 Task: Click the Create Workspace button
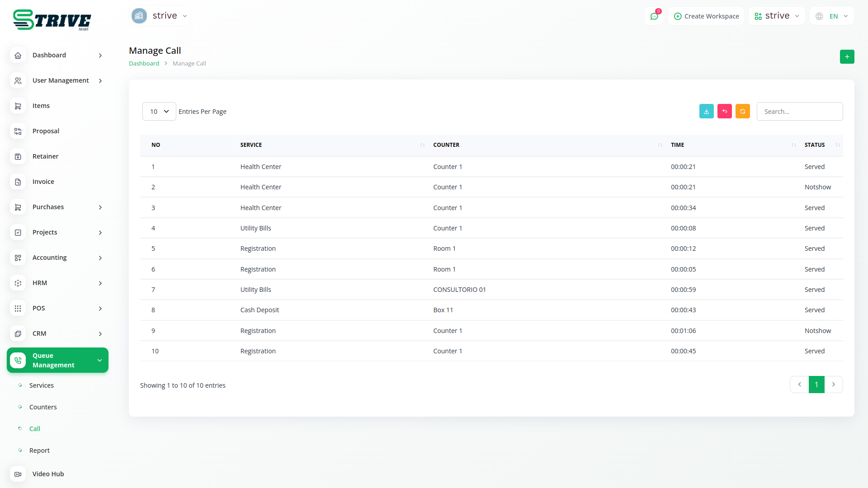pos(706,16)
